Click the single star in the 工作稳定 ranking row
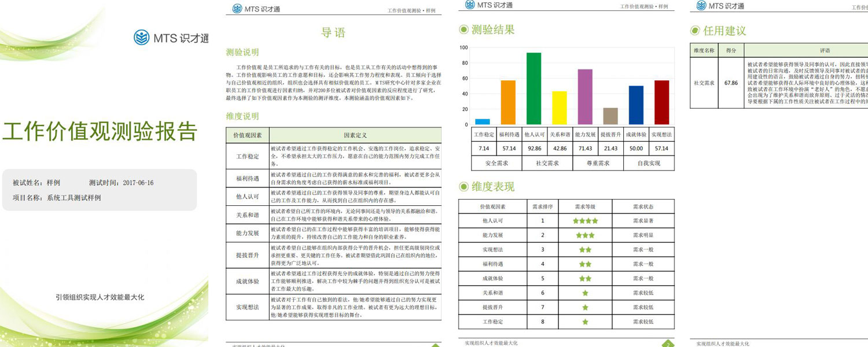This screenshot has height=347, width=868. 585,322
